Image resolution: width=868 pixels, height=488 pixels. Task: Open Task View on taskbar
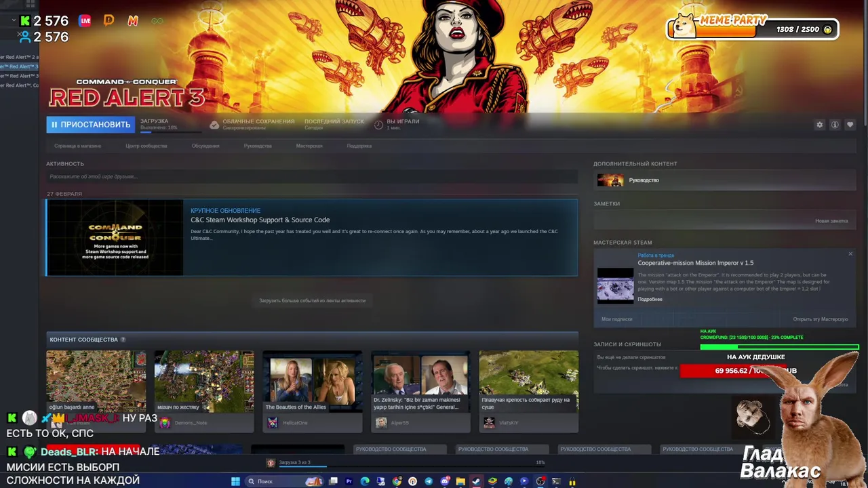click(x=333, y=481)
